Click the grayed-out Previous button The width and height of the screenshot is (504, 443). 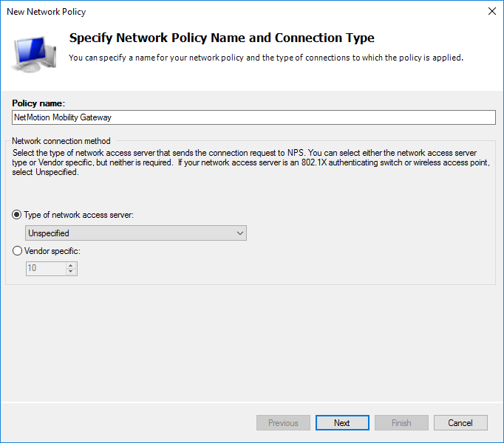pos(283,423)
